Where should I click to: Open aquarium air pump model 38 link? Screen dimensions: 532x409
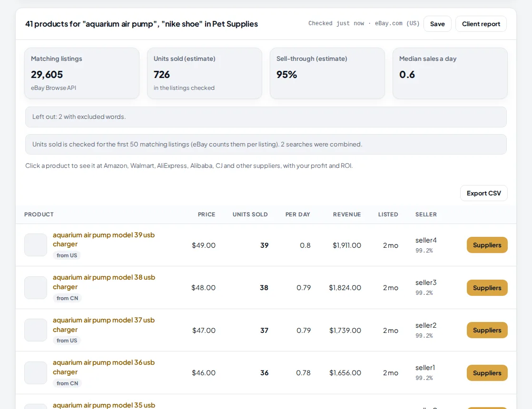tap(104, 282)
